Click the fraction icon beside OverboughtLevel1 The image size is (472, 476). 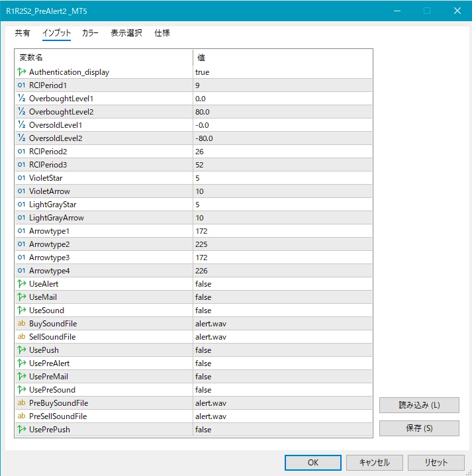pyautogui.click(x=22, y=99)
